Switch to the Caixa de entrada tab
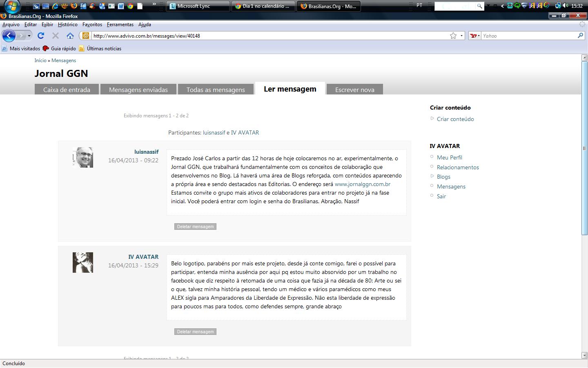588x368 pixels. coord(67,90)
